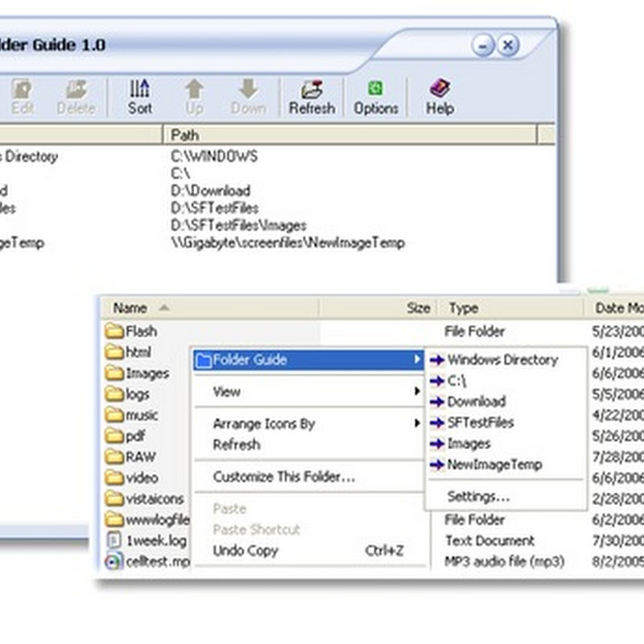The width and height of the screenshot is (644, 644).
Task: Select the vistaicons folder icon
Action: click(x=114, y=498)
